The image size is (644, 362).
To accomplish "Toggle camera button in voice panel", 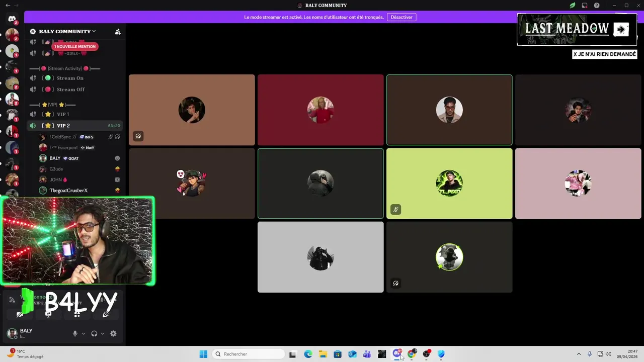I will (20, 314).
